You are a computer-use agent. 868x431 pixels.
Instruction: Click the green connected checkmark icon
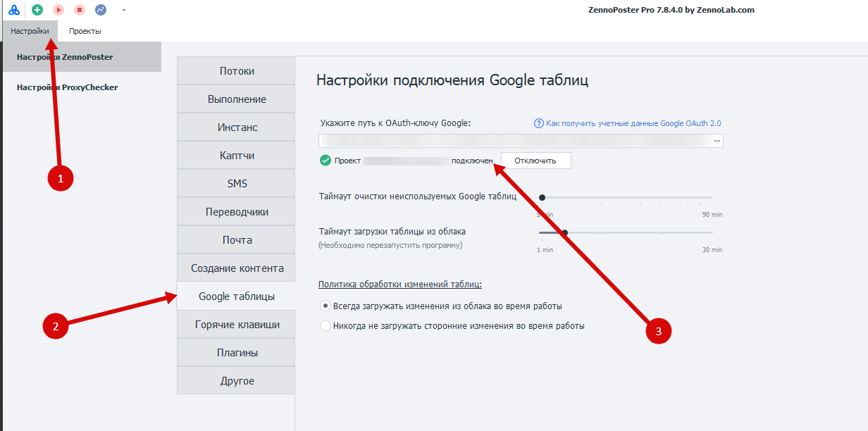[x=325, y=161]
